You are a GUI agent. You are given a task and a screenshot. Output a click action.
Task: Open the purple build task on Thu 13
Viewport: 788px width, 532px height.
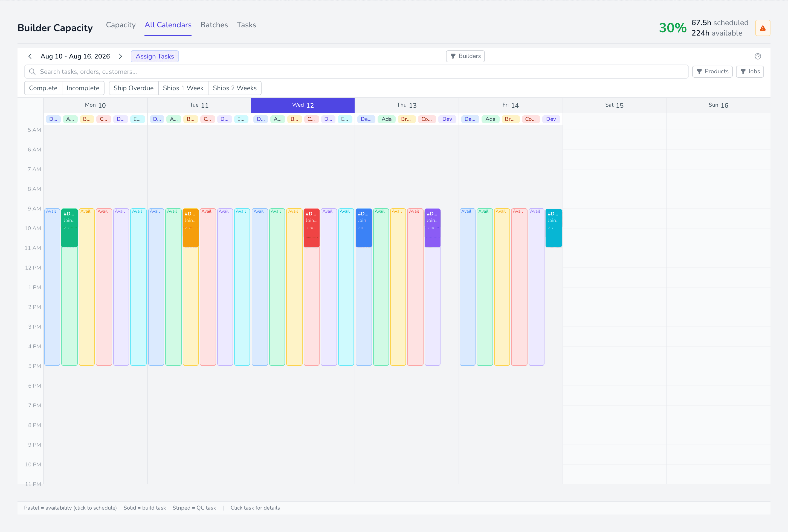point(433,228)
